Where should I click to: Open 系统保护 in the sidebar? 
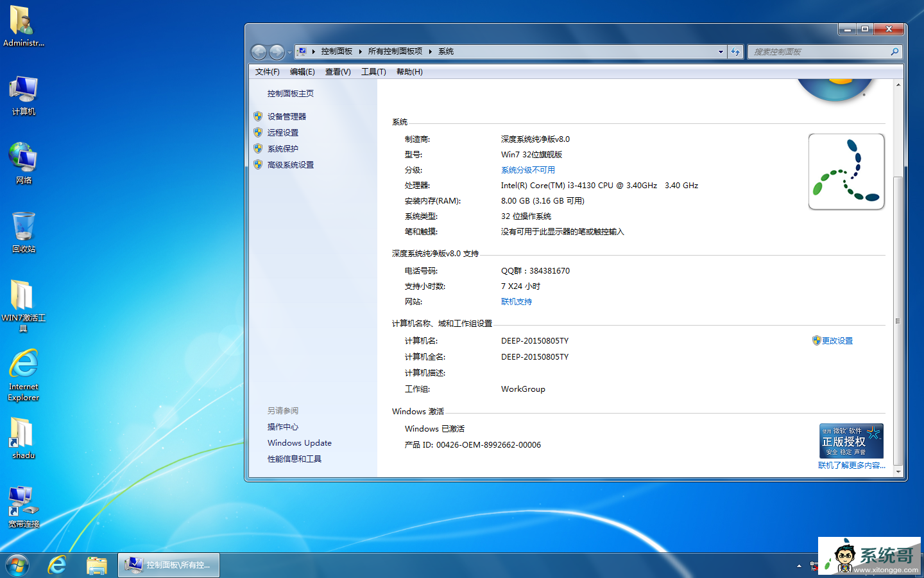(283, 149)
